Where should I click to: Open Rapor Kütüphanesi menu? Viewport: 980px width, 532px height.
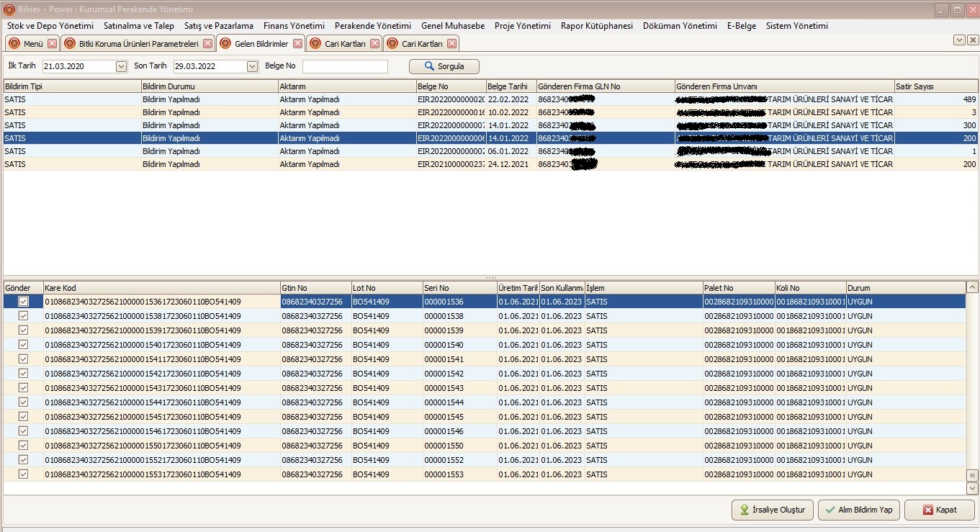point(597,26)
